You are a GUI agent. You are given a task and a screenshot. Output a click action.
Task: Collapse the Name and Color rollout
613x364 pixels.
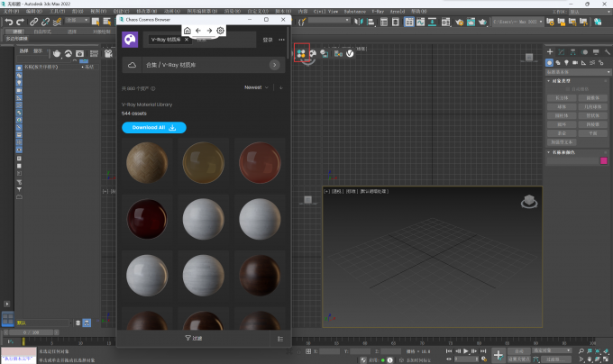tap(548, 152)
